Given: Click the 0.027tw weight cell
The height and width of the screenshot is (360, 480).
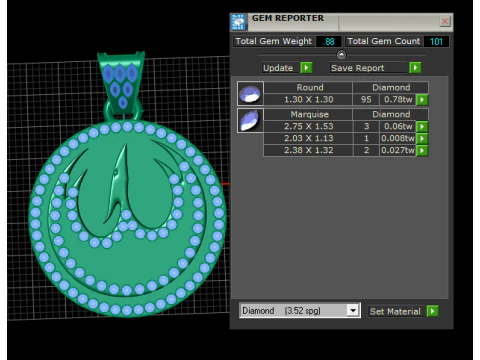Looking at the screenshot, I should 398,150.
